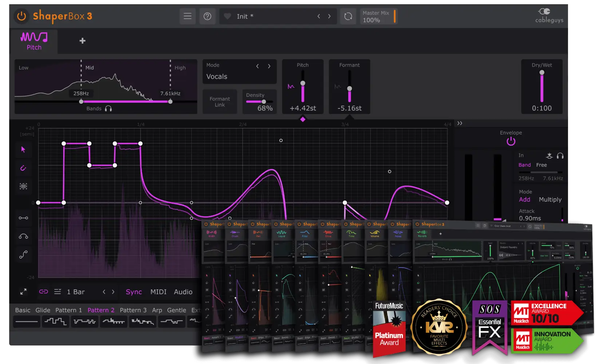This screenshot has height=364, width=603.
Task: Select the Pattern 3 wave preset
Action: [133, 310]
